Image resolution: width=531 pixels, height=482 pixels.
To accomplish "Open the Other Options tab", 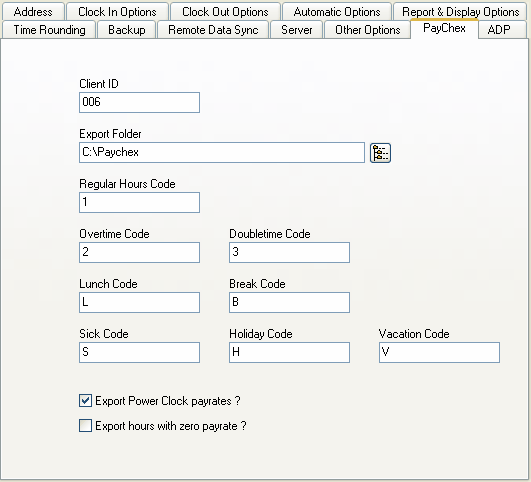I will pyautogui.click(x=367, y=30).
